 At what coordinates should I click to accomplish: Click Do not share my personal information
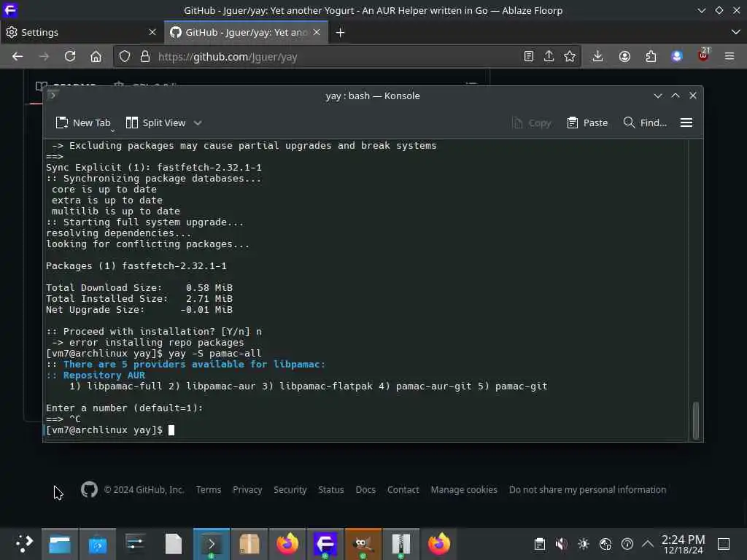(587, 489)
